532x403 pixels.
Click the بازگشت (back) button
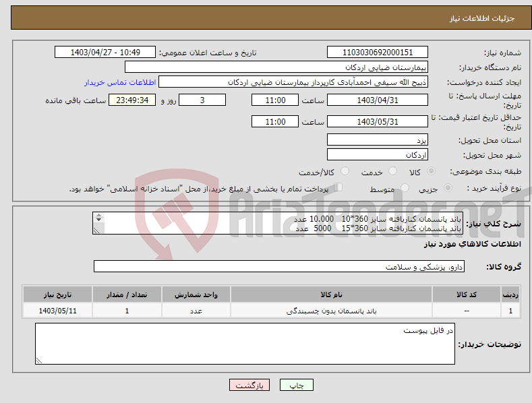tap(249, 385)
